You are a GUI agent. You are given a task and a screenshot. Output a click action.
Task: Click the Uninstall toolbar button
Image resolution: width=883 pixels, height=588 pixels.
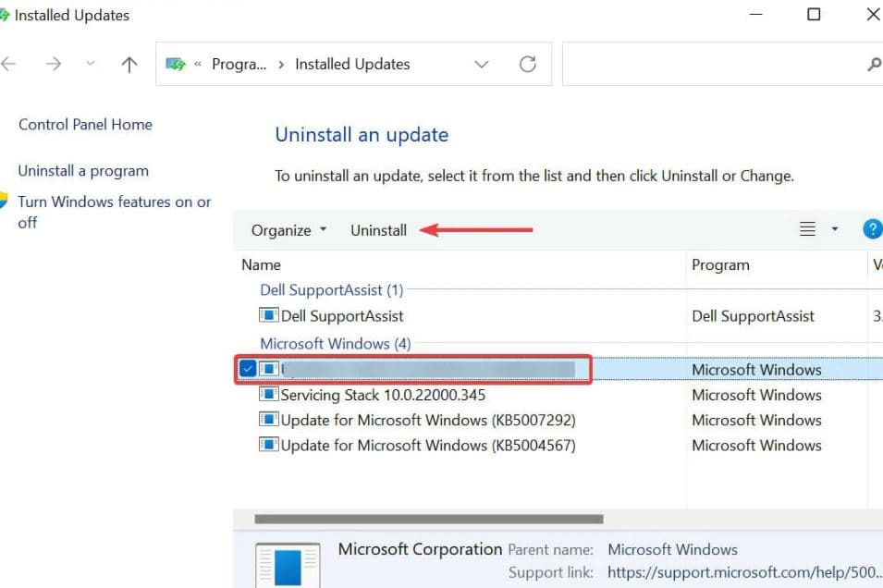tap(378, 230)
